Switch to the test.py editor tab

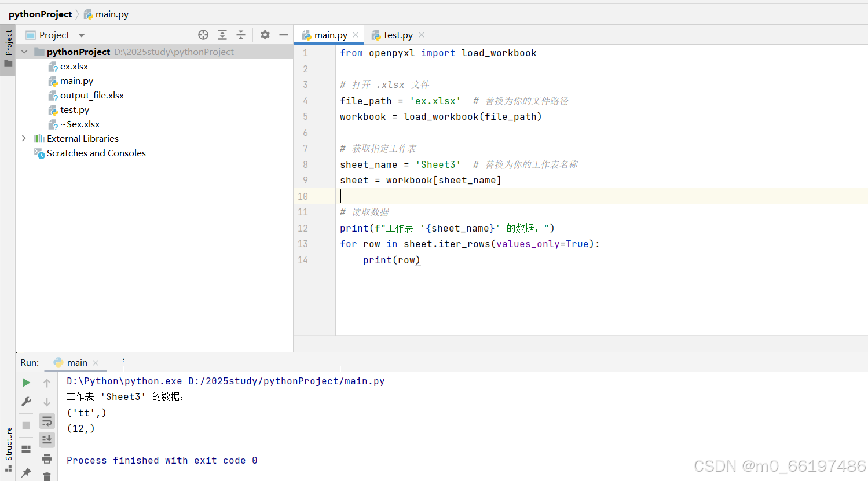click(x=397, y=34)
